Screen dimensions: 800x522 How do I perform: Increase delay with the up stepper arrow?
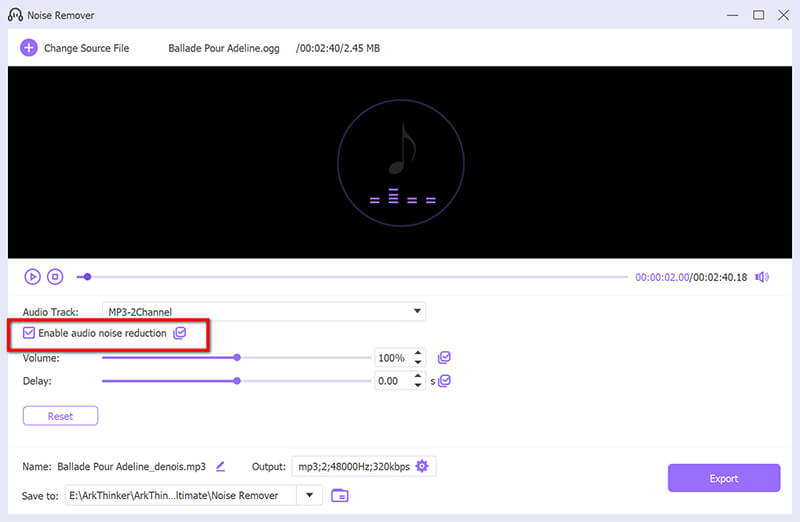coord(418,376)
